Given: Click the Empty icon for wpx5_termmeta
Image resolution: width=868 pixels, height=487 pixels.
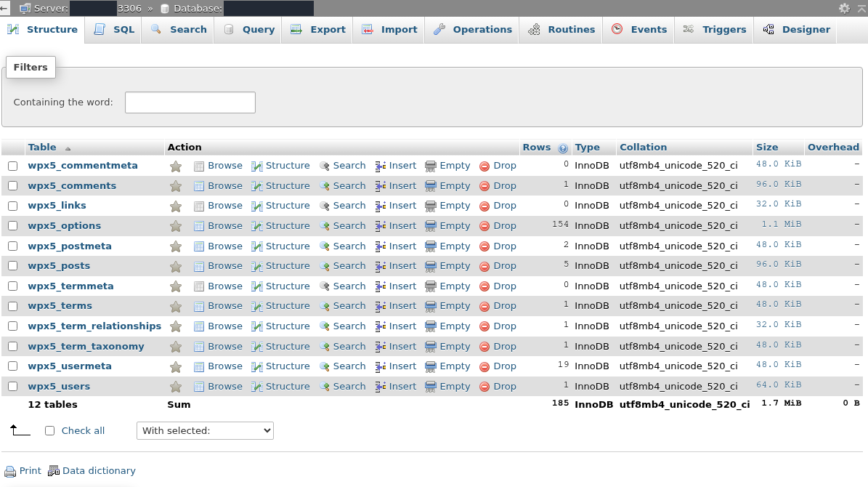Looking at the screenshot, I should (430, 287).
